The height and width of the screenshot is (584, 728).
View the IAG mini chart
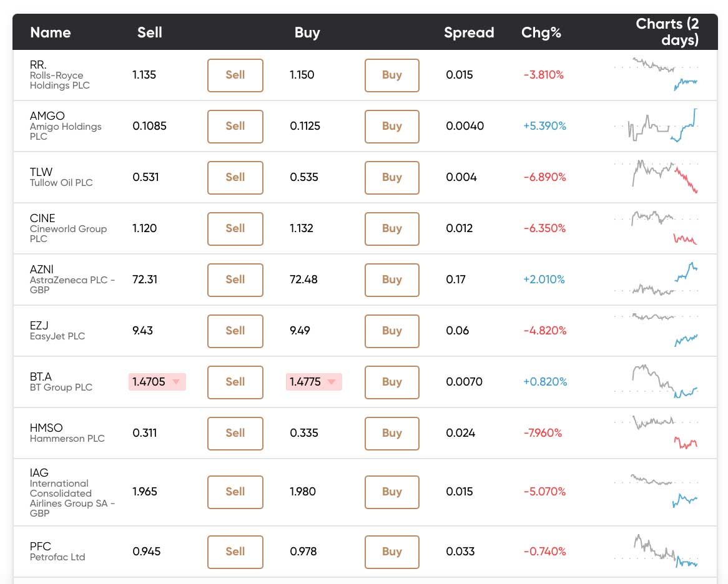coord(656,491)
